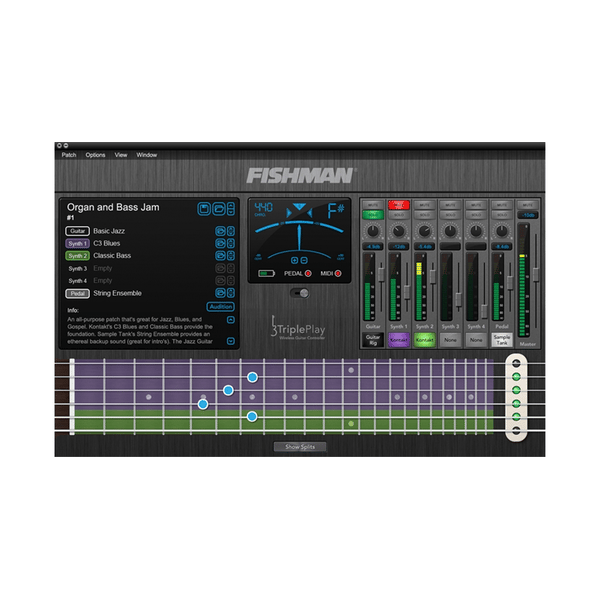Open the Window menu

pyautogui.click(x=147, y=155)
